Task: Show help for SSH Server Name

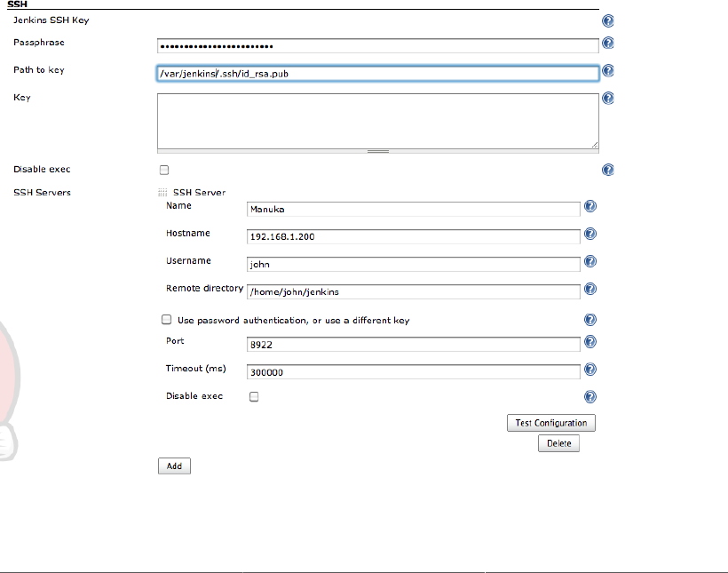Action: [x=590, y=206]
